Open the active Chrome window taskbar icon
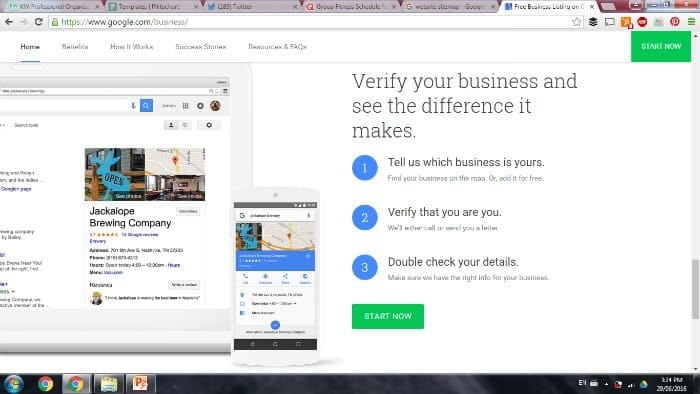 pyautogui.click(x=75, y=384)
